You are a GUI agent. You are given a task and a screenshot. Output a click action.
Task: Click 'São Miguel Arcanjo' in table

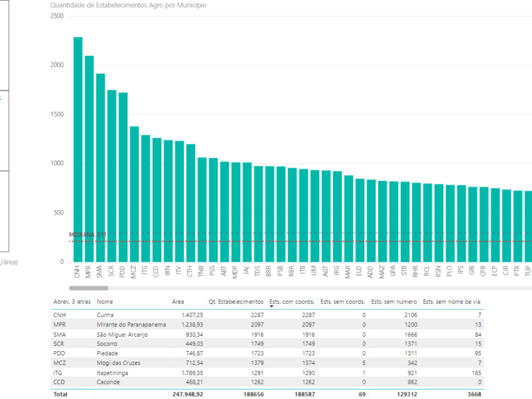click(122, 334)
